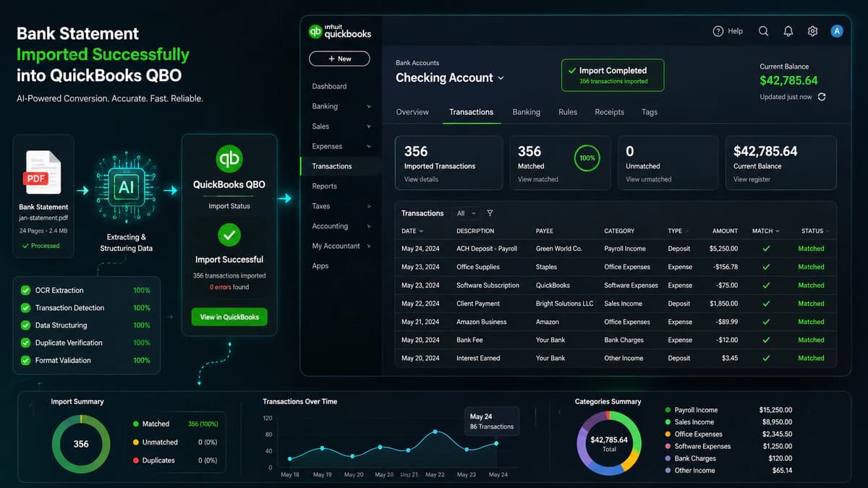Expand Accounting in the sidebar
The height and width of the screenshot is (488, 868).
[x=369, y=226]
